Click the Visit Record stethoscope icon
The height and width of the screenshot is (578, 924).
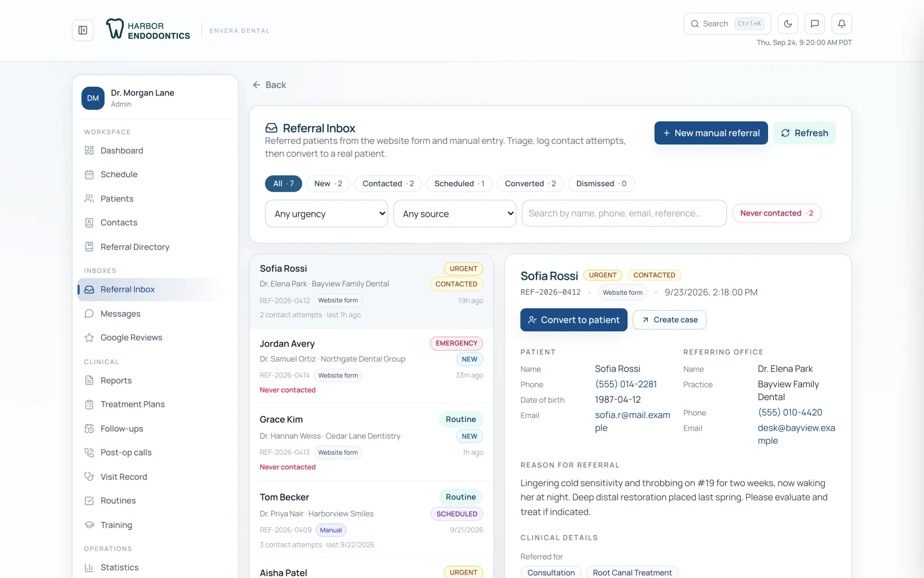click(x=89, y=477)
